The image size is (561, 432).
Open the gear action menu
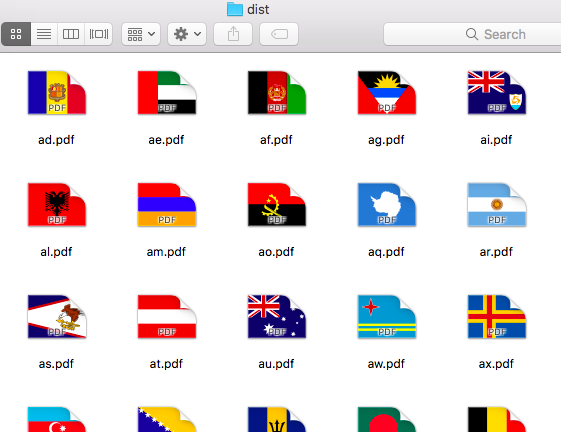pyautogui.click(x=187, y=34)
